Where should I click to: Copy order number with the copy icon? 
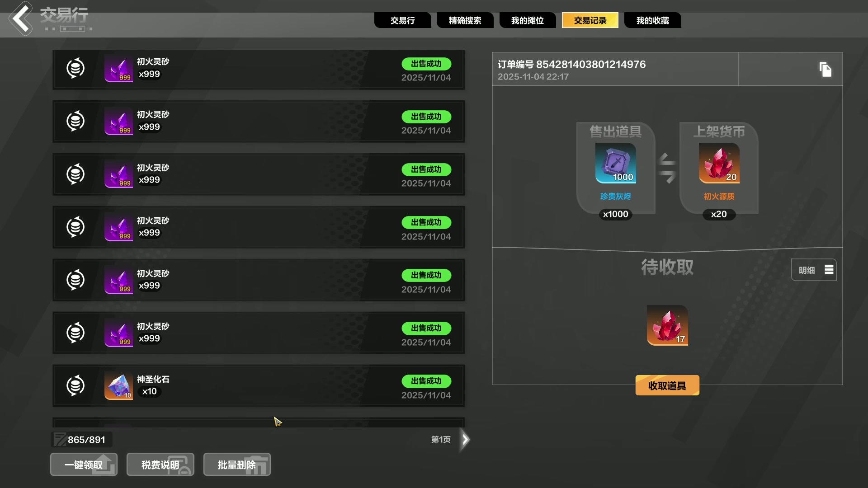coord(825,69)
